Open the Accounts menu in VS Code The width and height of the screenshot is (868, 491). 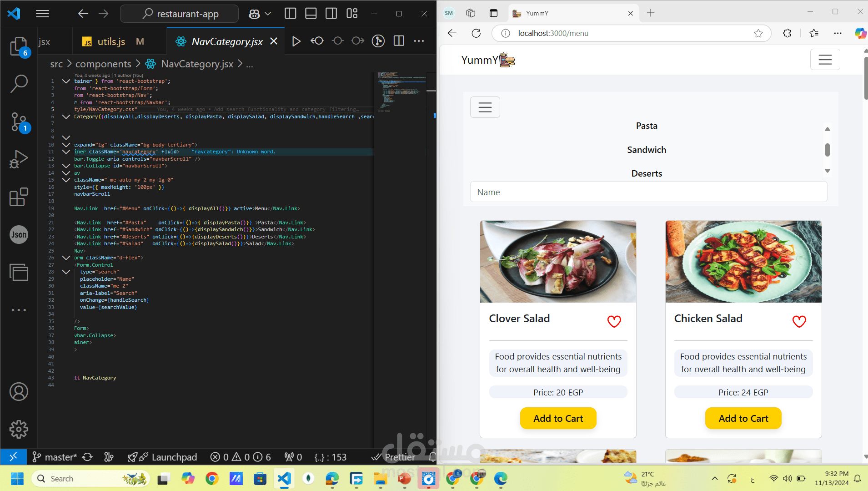click(x=19, y=392)
